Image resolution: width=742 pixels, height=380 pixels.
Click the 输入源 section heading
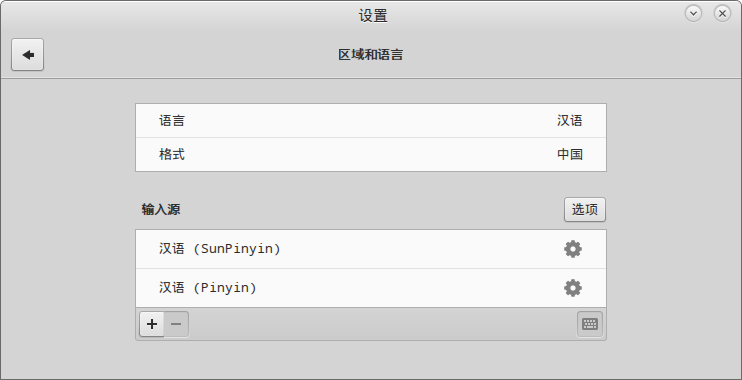(161, 209)
